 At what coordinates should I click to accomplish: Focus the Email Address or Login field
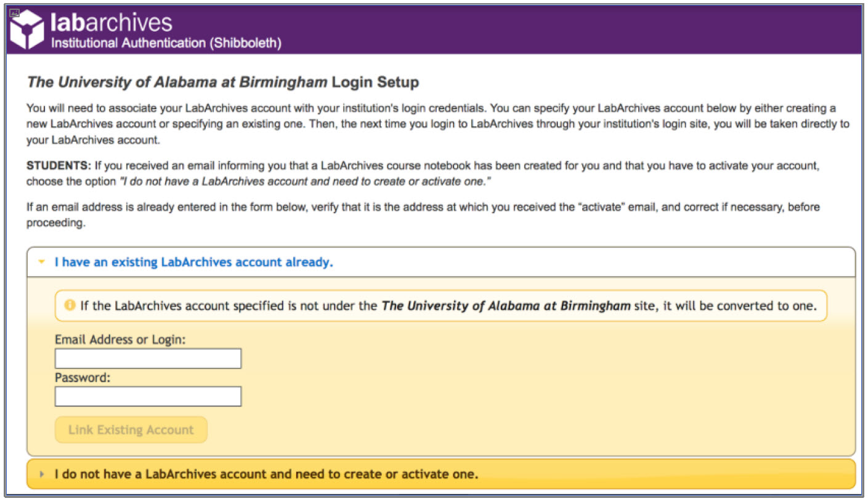click(148, 359)
